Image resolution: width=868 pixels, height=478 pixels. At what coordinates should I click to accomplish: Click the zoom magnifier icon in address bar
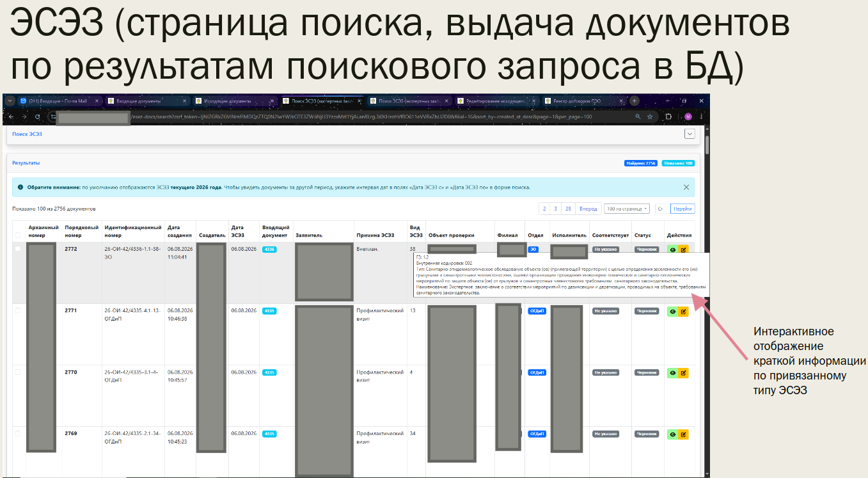638,117
